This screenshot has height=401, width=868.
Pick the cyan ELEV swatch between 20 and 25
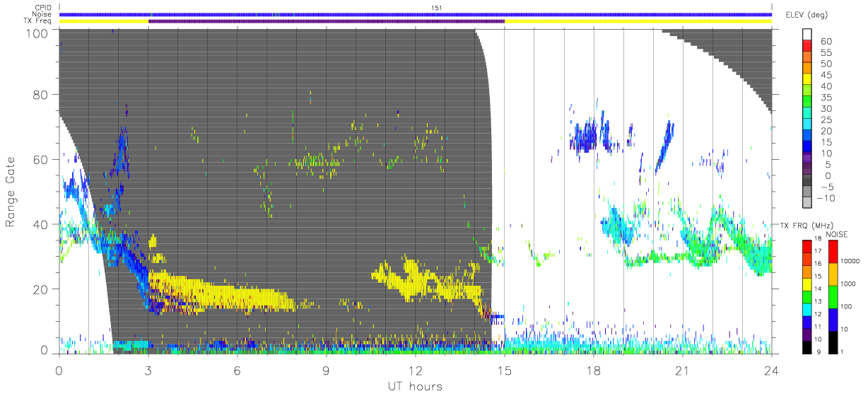click(x=807, y=124)
